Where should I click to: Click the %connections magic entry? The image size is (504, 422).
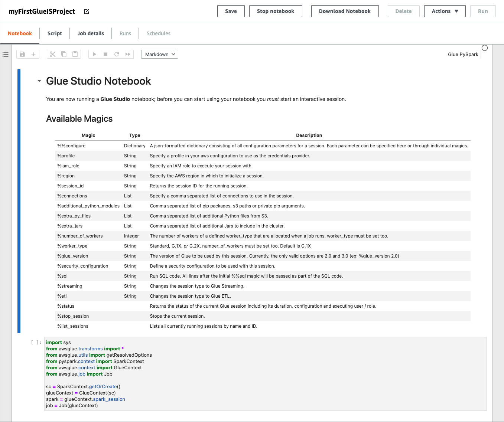(72, 196)
